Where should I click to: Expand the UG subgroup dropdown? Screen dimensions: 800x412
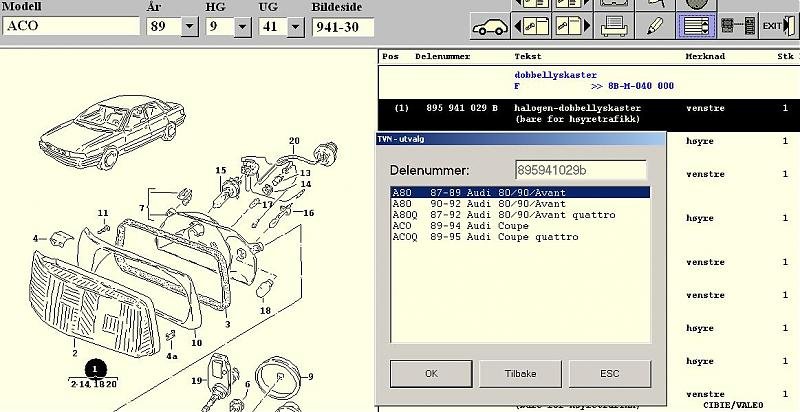tap(295, 27)
